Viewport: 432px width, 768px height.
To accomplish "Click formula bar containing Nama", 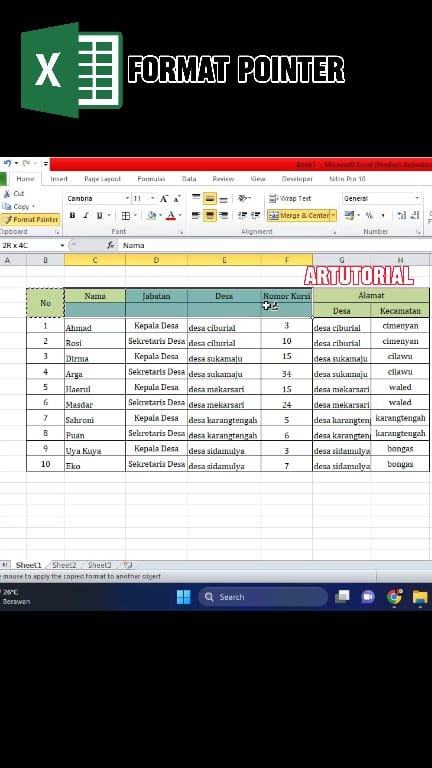I will pyautogui.click(x=274, y=245).
